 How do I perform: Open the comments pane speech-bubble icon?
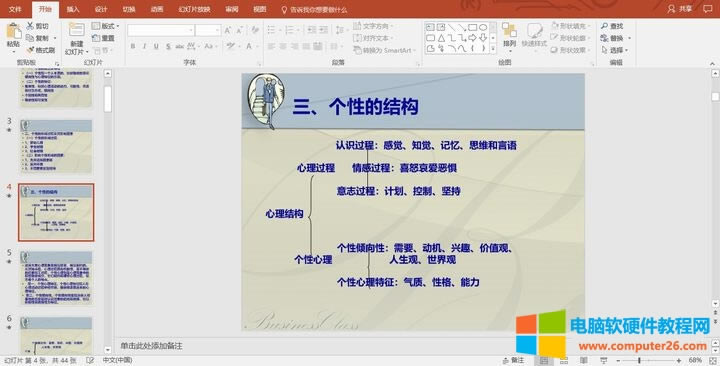tap(708, 9)
